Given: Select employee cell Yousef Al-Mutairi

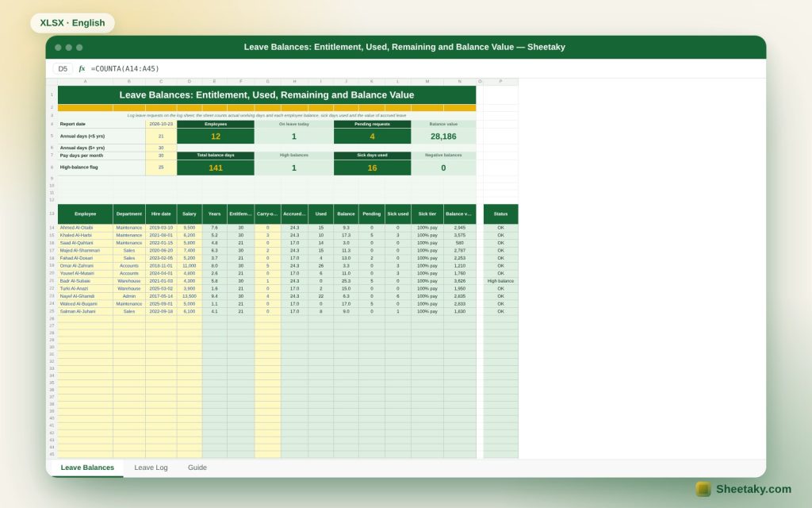Looking at the screenshot, I should pos(85,273).
